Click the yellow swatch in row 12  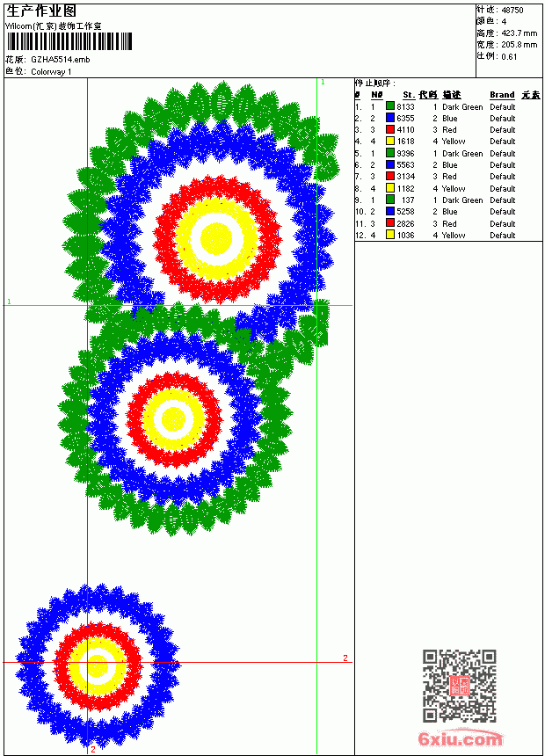coord(390,235)
